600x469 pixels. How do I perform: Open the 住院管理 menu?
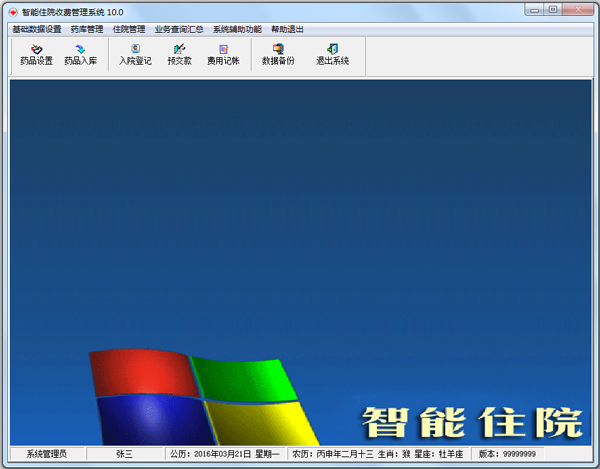(129, 29)
